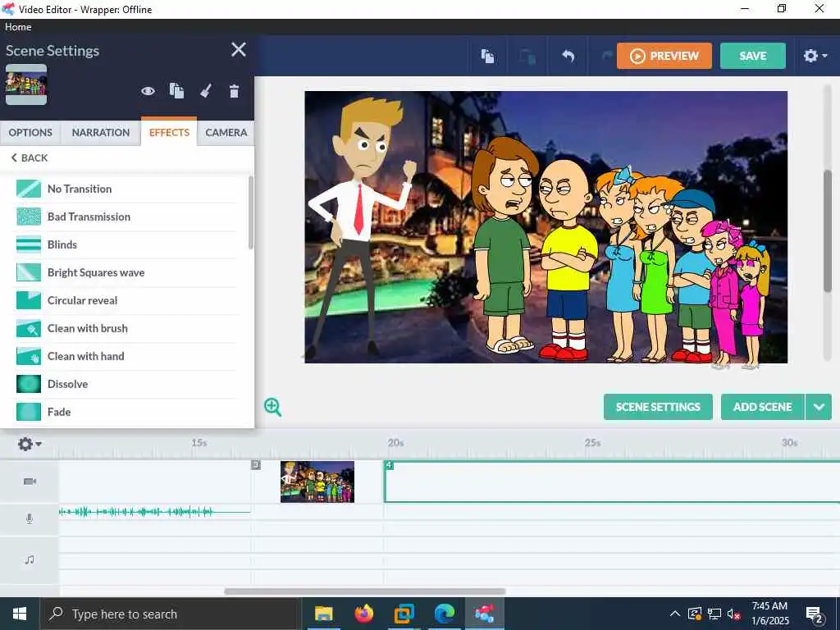Image resolution: width=840 pixels, height=630 pixels.
Task: Select the EFFECTS tab
Action: click(x=169, y=132)
